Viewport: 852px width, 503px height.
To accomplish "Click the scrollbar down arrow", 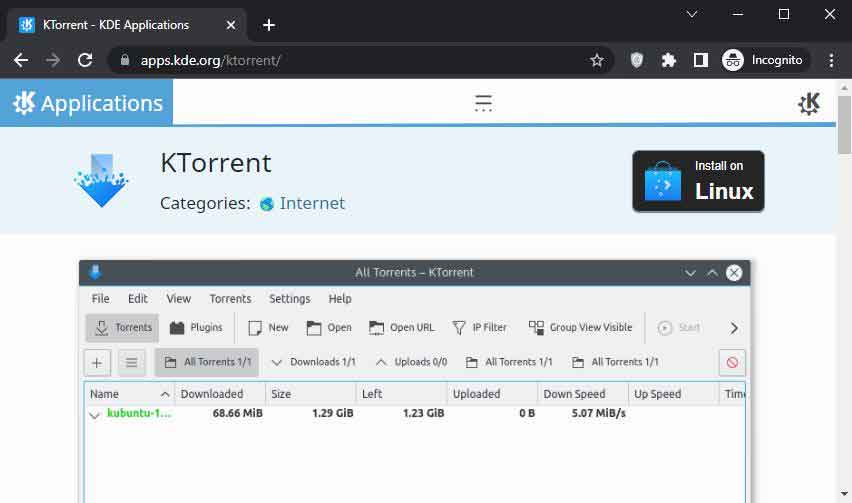I will tap(844, 494).
